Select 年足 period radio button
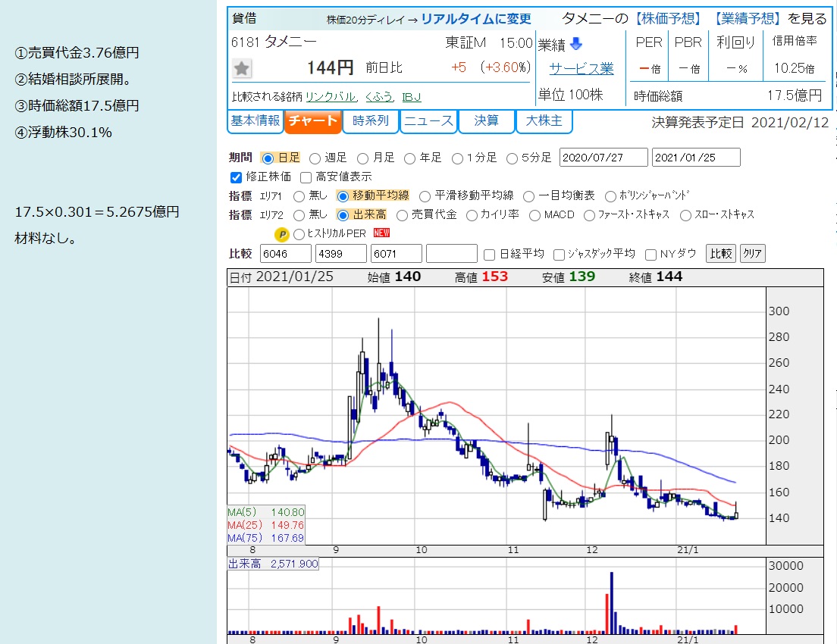 (x=410, y=158)
